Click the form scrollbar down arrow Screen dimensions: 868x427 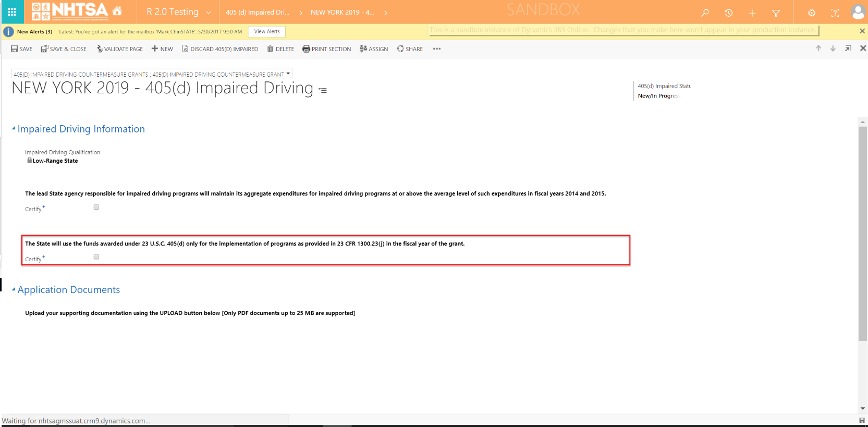tap(863, 409)
